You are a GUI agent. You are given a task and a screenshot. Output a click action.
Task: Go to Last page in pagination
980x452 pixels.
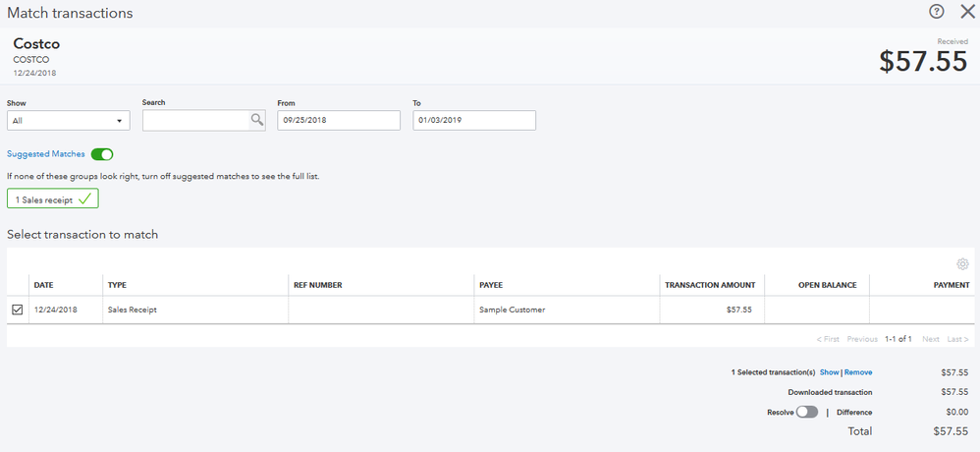(958, 339)
